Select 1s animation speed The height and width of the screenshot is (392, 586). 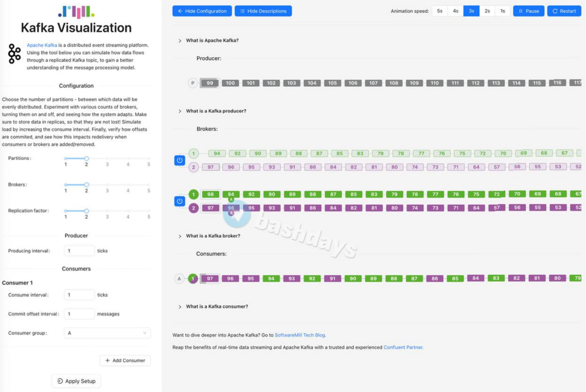pyautogui.click(x=502, y=11)
